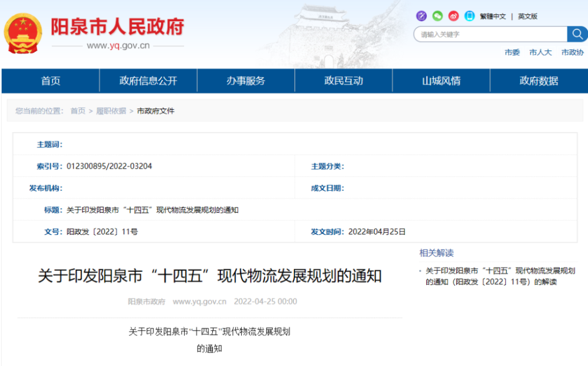Click the 相关解读 heading

coord(436,253)
